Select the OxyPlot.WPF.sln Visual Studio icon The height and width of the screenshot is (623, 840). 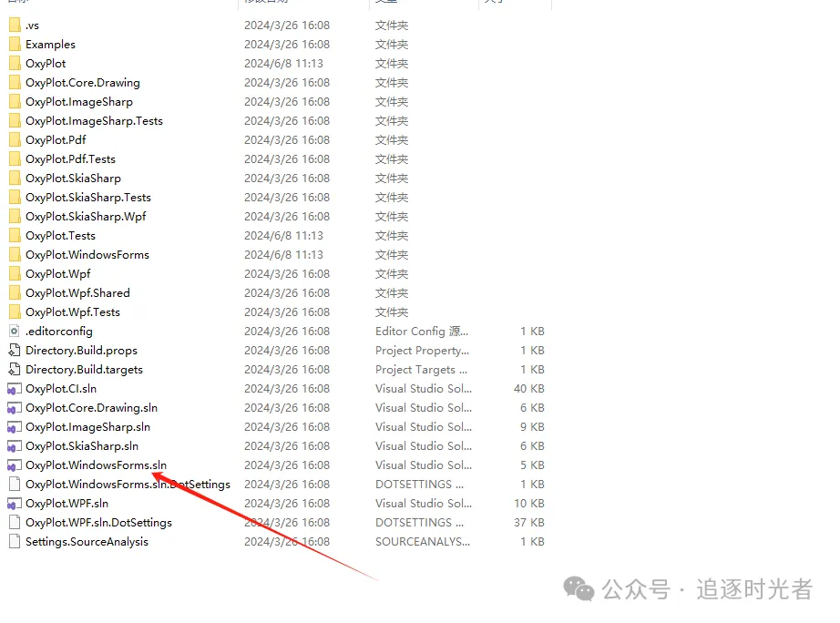tap(15, 504)
